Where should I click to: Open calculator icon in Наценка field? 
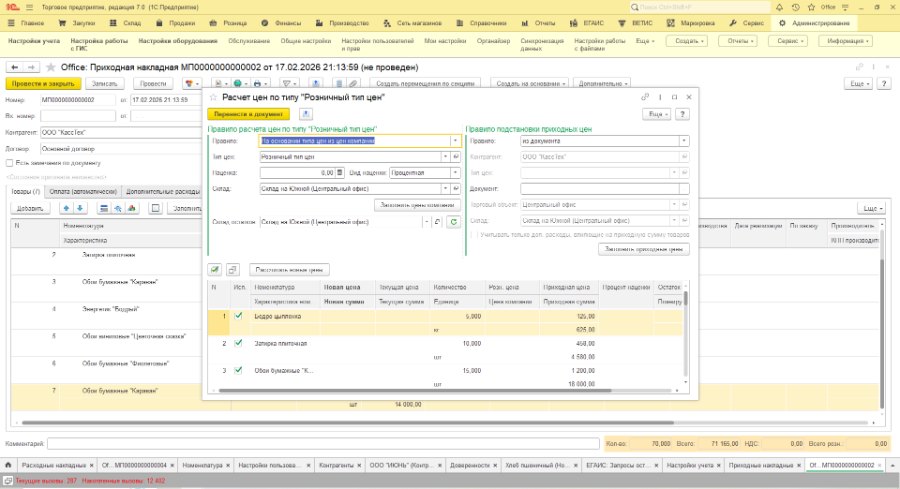point(340,173)
